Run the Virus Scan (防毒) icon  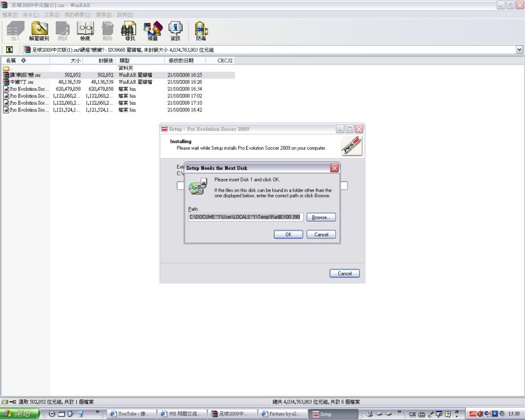pos(201,31)
